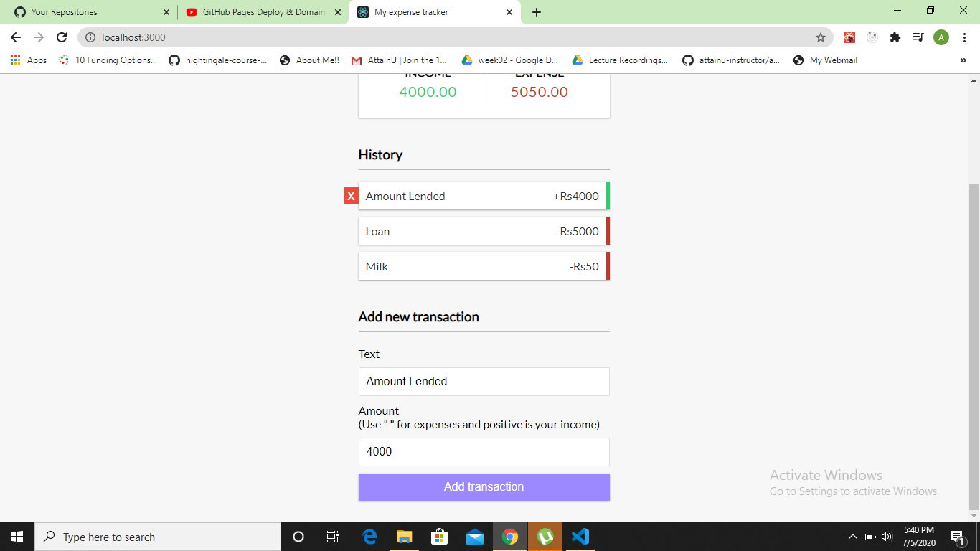The width and height of the screenshot is (980, 551).
Task: Open the 10 Funding Options bookmark
Action: (x=108, y=60)
